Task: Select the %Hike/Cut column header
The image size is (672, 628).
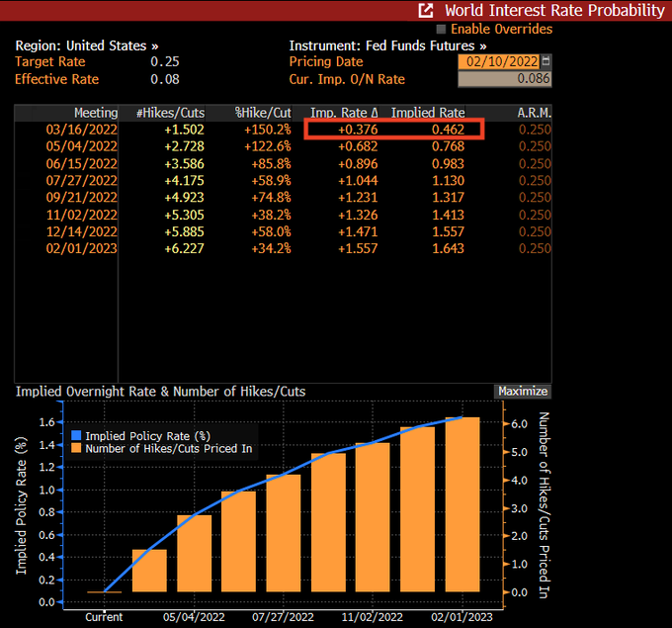Action: [x=262, y=113]
